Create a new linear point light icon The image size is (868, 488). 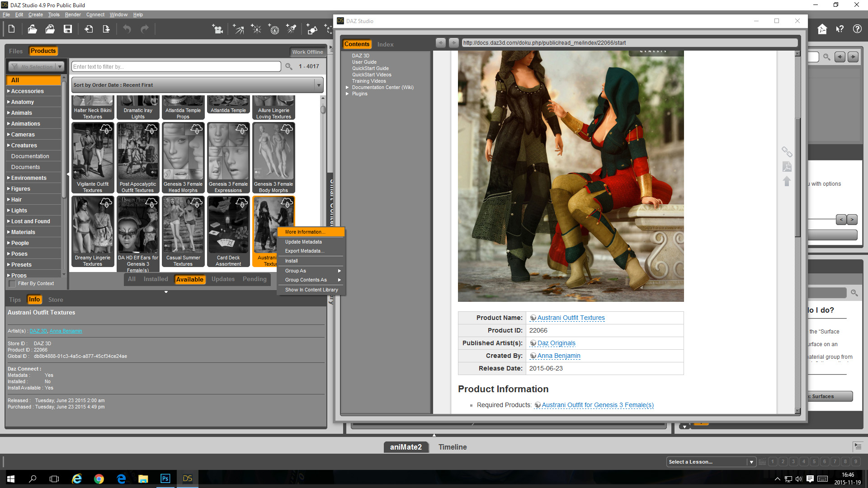click(274, 29)
